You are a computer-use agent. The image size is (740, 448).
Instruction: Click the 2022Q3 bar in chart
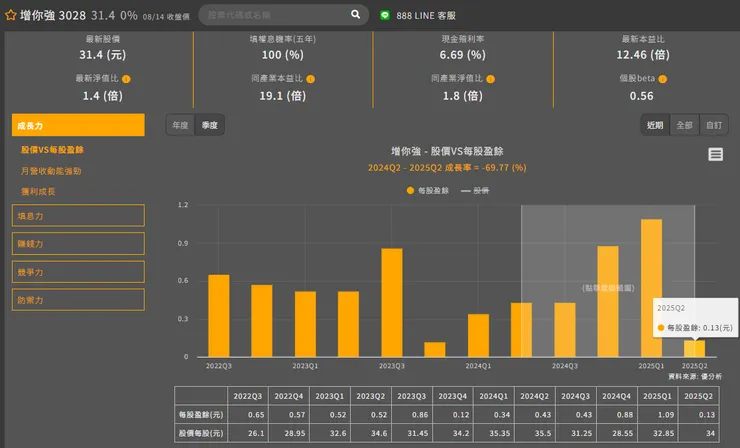click(x=219, y=316)
